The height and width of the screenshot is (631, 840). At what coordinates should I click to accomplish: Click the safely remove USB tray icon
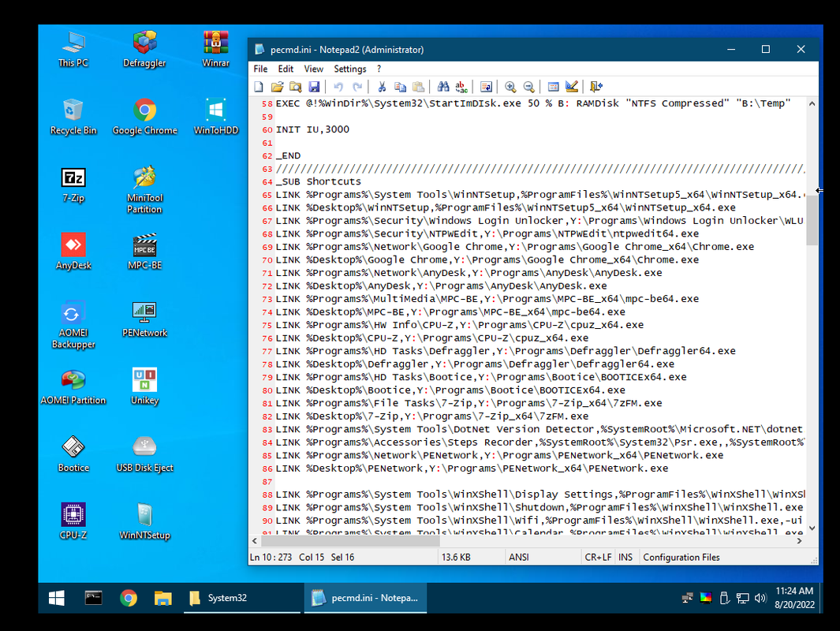click(724, 599)
